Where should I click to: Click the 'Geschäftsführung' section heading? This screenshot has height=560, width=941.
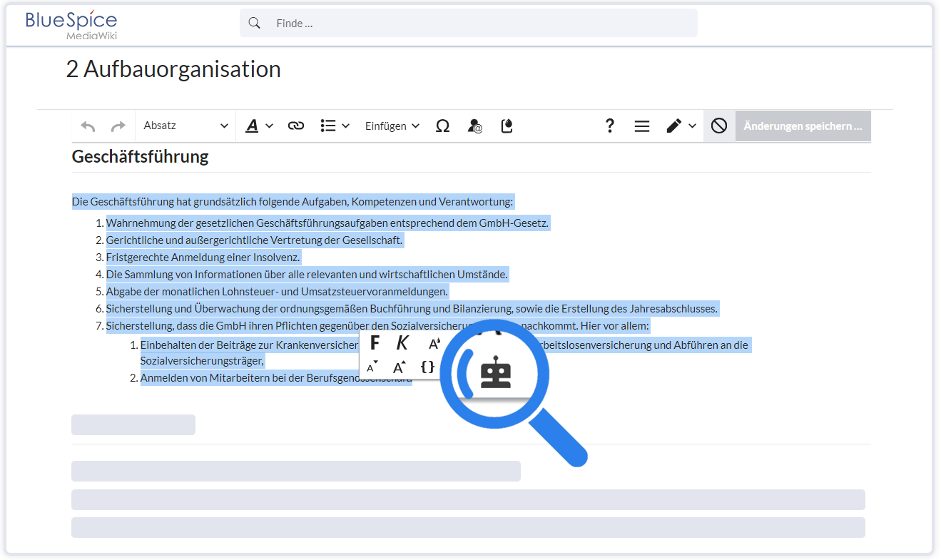(141, 157)
